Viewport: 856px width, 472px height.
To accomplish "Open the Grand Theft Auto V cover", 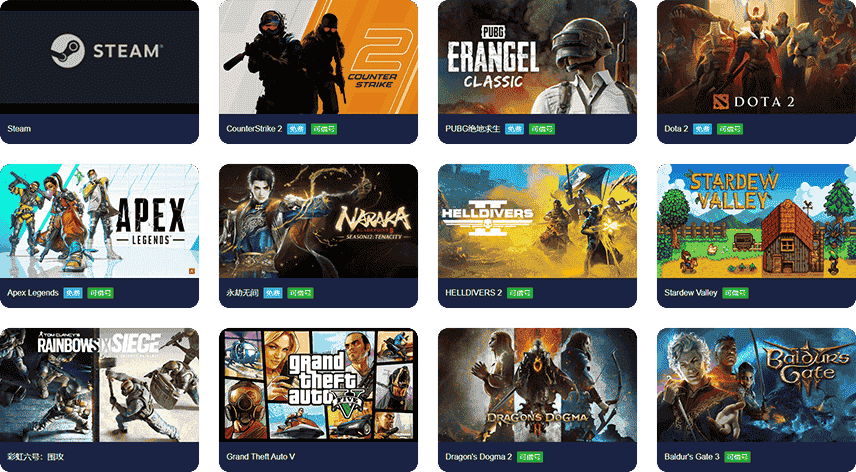I will 318,385.
